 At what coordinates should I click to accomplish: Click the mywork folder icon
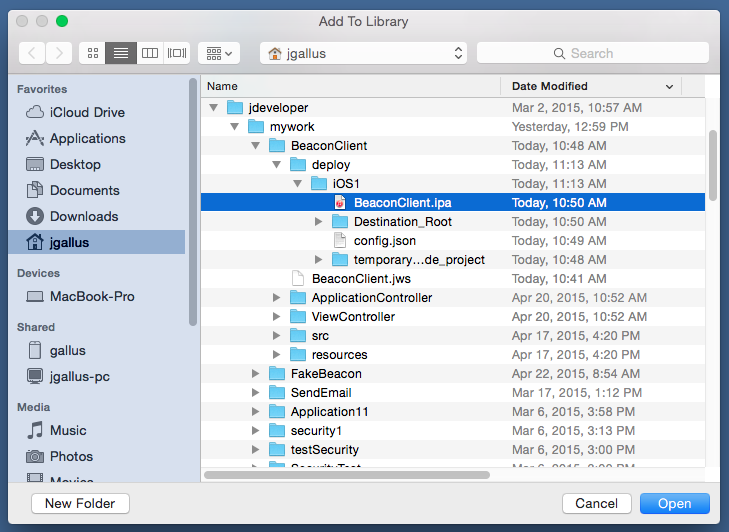point(256,126)
